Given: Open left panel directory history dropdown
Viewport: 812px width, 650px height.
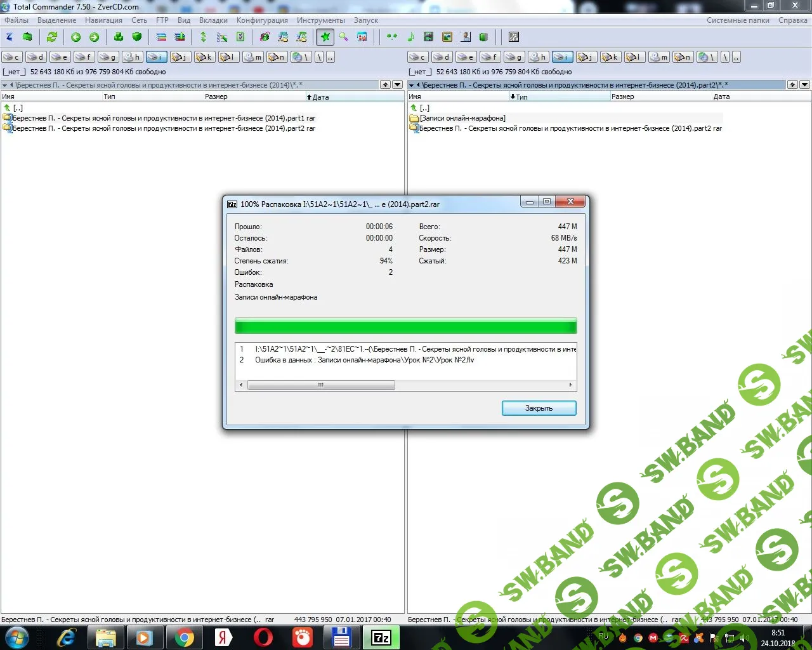Looking at the screenshot, I should 397,84.
